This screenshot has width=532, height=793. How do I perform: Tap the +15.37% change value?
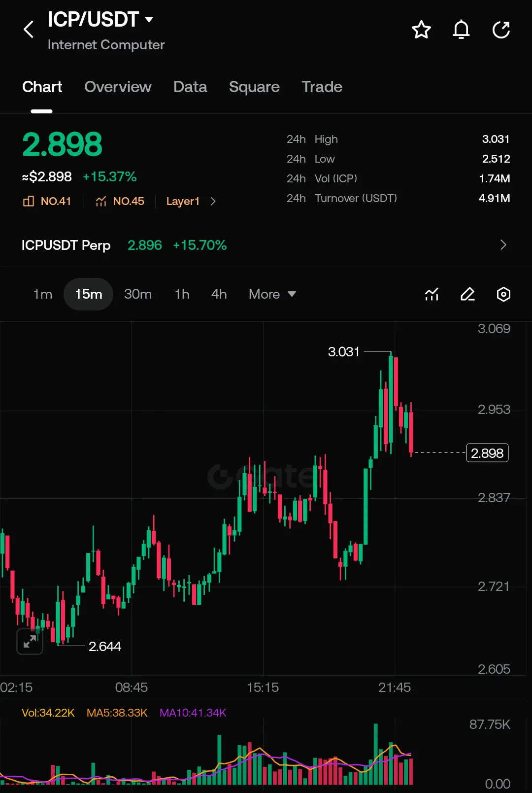tap(109, 176)
